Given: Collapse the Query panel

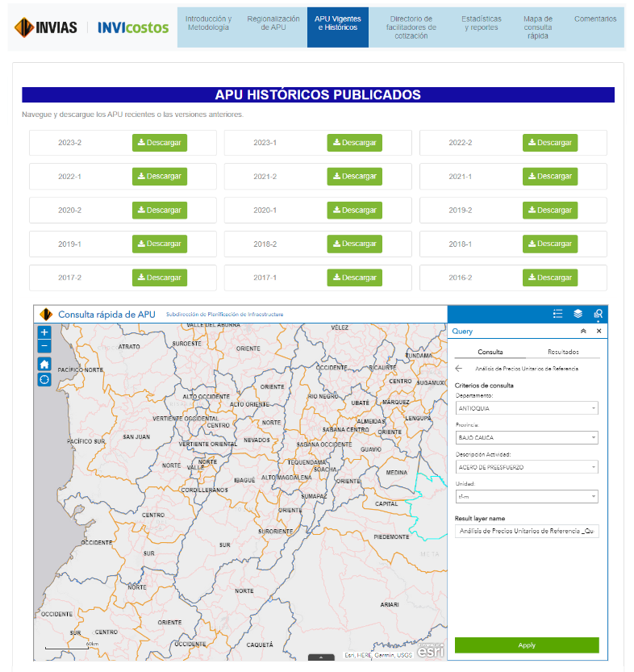Looking at the screenshot, I should pyautogui.click(x=583, y=332).
